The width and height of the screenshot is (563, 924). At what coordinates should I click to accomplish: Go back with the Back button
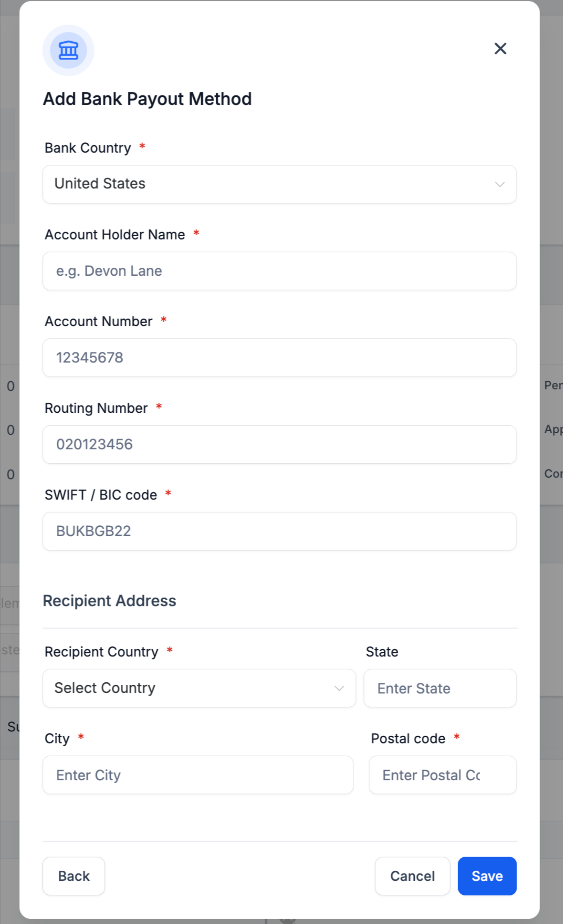(74, 876)
